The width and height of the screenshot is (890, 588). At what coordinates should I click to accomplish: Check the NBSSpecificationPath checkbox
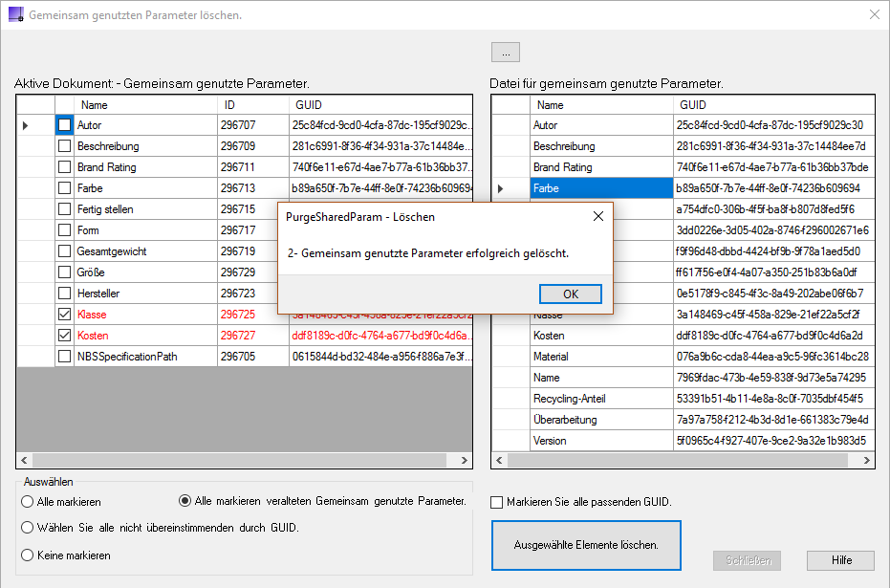pos(65,356)
